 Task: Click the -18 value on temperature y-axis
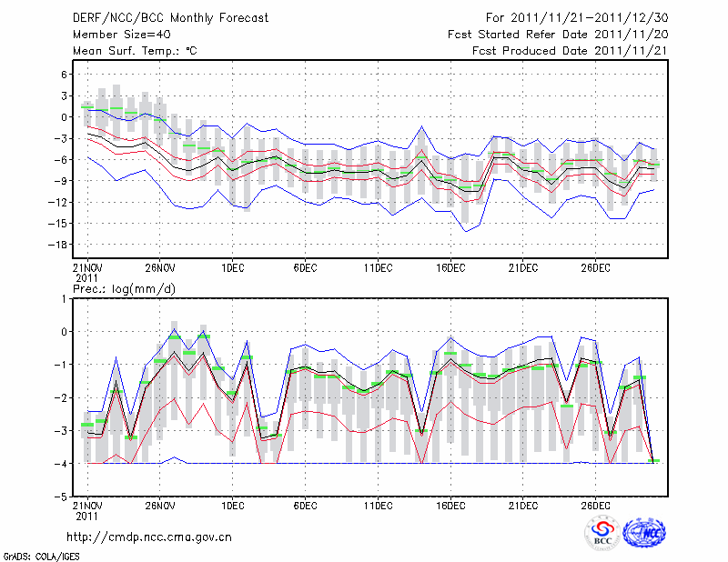tap(59, 245)
